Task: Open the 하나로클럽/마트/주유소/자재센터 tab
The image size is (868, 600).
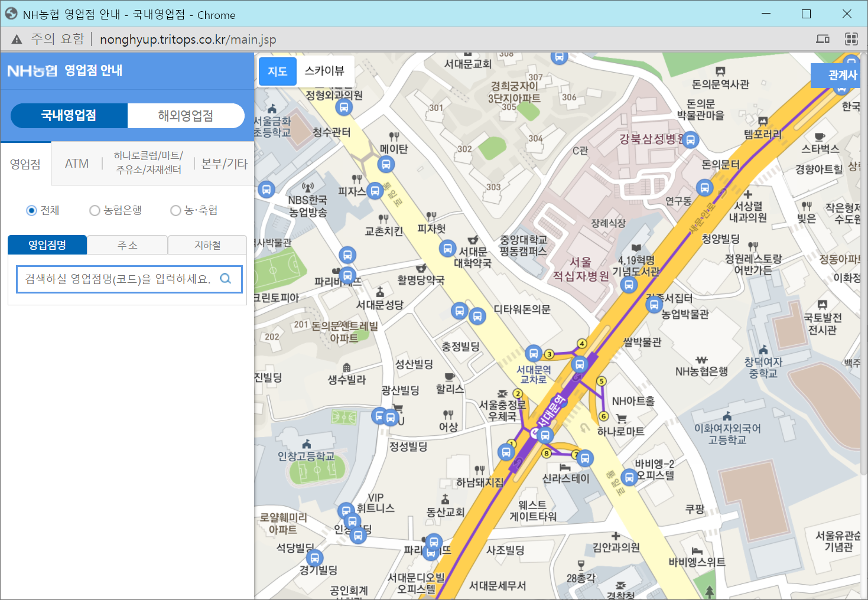Action: click(x=148, y=163)
